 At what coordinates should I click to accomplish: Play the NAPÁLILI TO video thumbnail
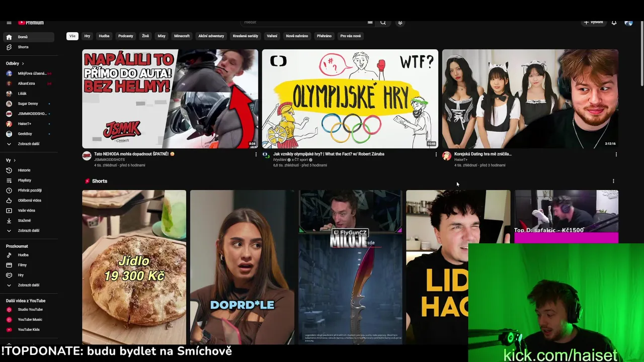pyautogui.click(x=170, y=99)
